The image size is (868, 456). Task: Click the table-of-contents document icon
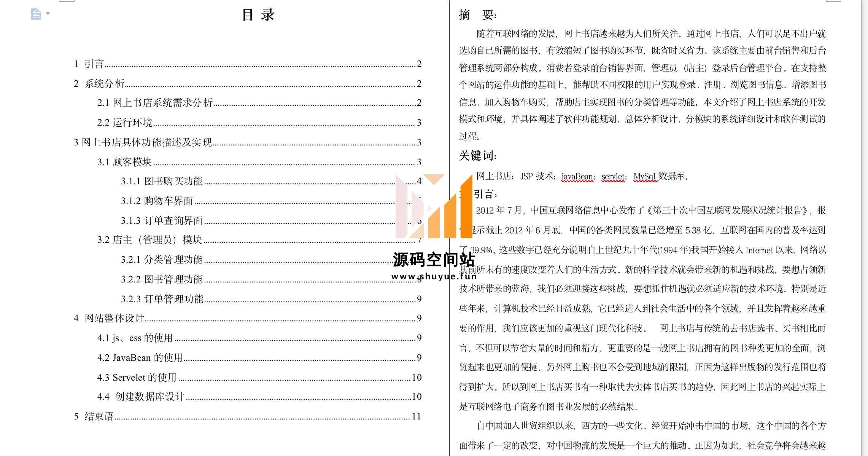[36, 14]
